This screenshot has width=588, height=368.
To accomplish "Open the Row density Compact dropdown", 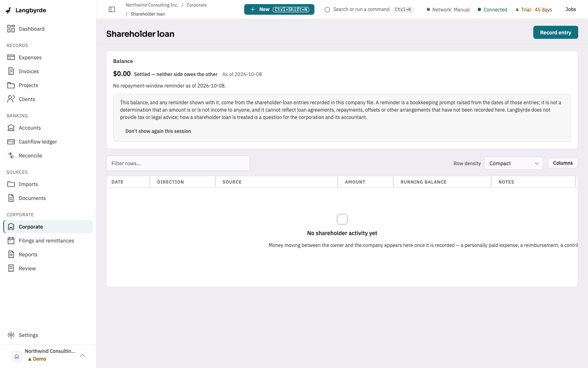I will (513, 163).
